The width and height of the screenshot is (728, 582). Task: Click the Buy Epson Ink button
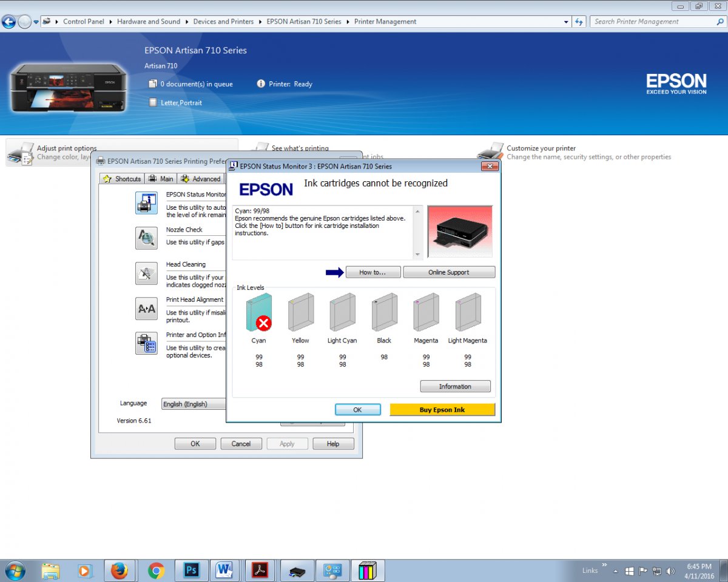tap(442, 409)
